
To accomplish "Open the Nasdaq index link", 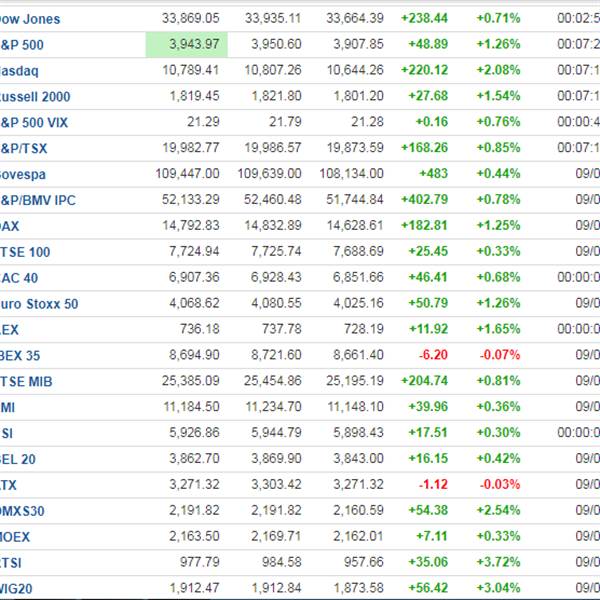I will 19,71.
